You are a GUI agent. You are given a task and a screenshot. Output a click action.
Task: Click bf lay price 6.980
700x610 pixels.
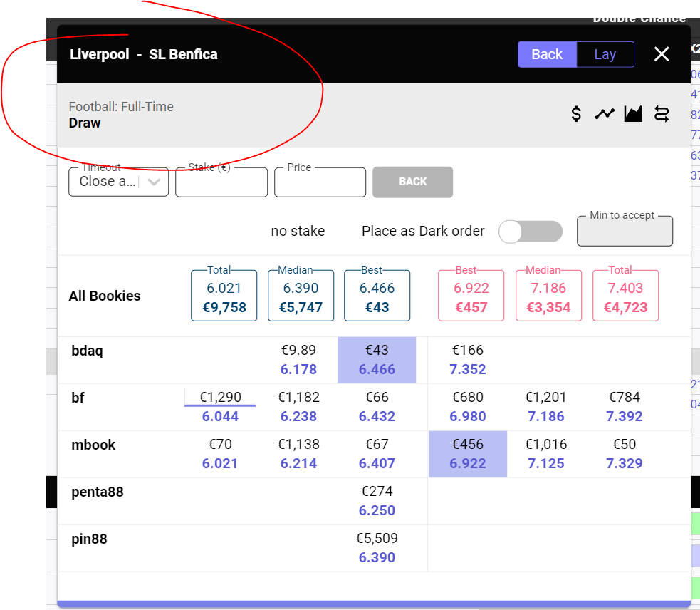tap(467, 416)
